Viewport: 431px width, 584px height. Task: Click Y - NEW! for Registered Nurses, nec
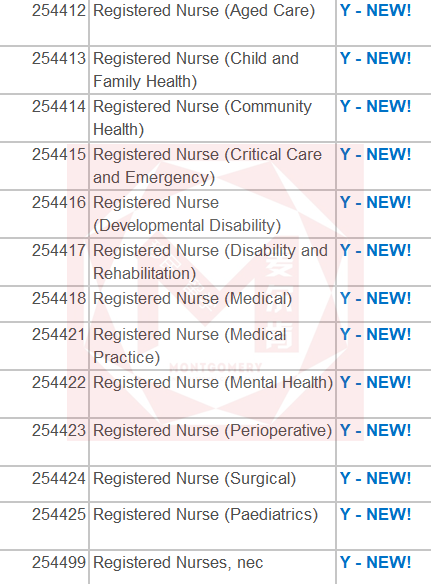coord(375,563)
